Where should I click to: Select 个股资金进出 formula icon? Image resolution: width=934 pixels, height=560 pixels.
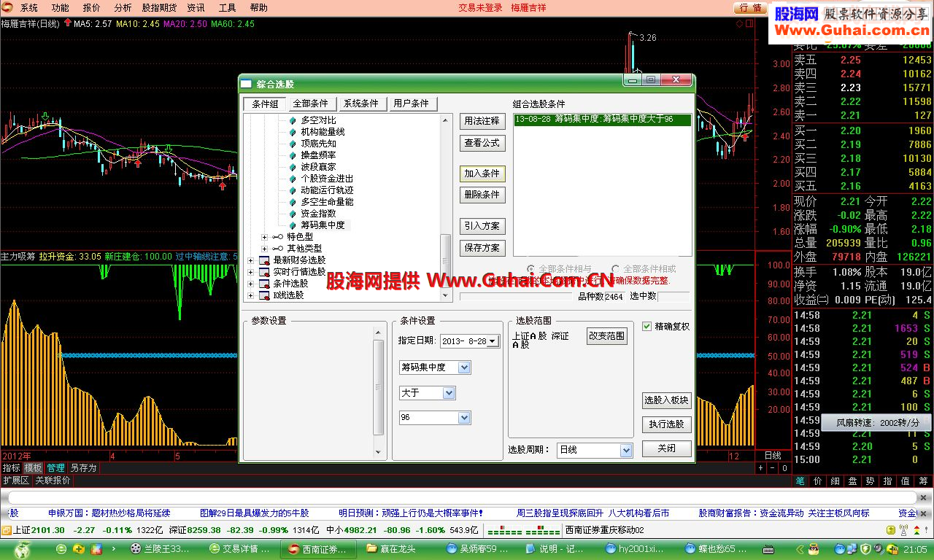[x=293, y=179]
